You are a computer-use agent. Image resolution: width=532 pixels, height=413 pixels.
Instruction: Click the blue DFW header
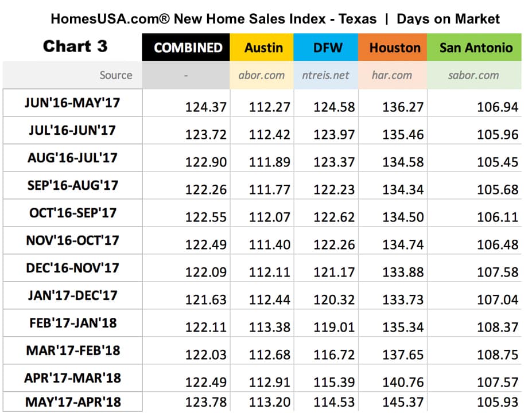coord(326,48)
